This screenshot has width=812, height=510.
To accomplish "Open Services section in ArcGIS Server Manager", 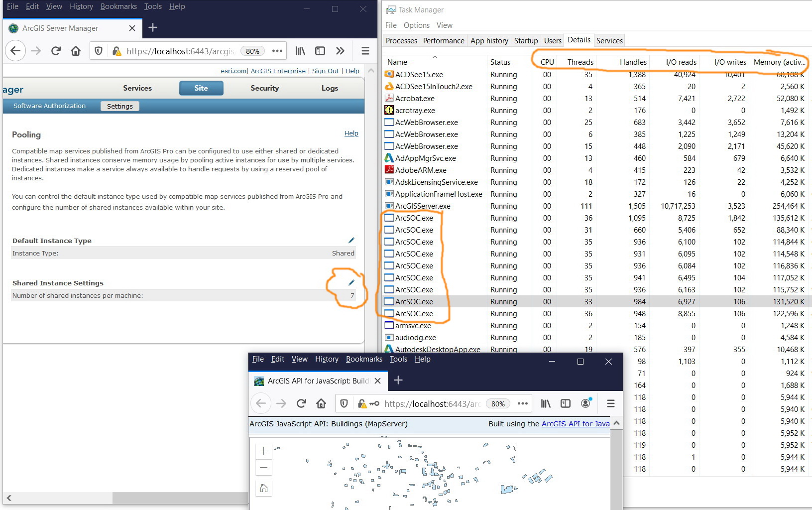I will [137, 88].
